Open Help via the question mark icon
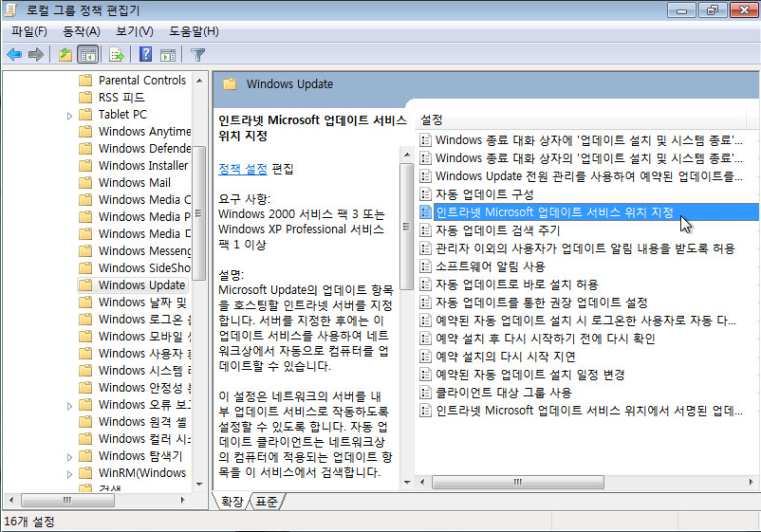The image size is (761, 532). point(146,54)
